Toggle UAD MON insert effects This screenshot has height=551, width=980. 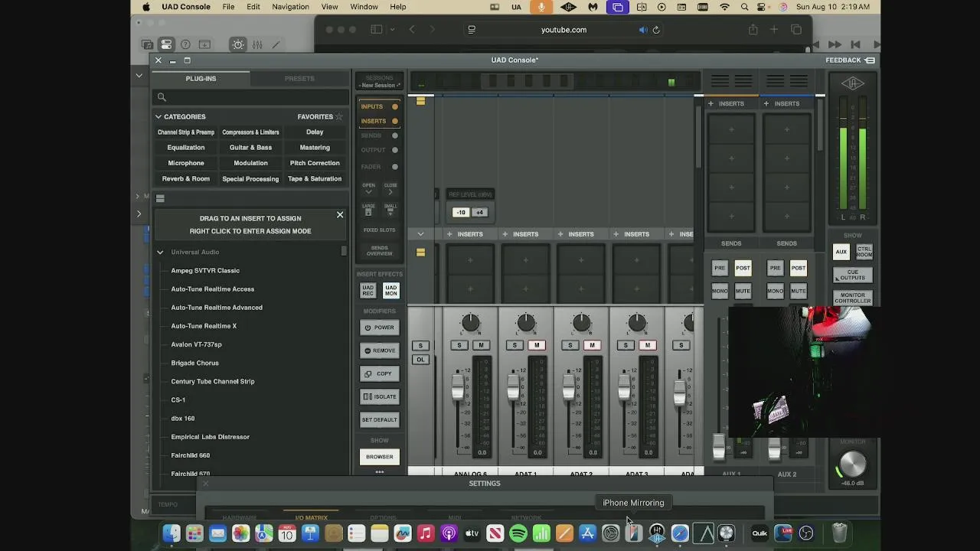390,291
